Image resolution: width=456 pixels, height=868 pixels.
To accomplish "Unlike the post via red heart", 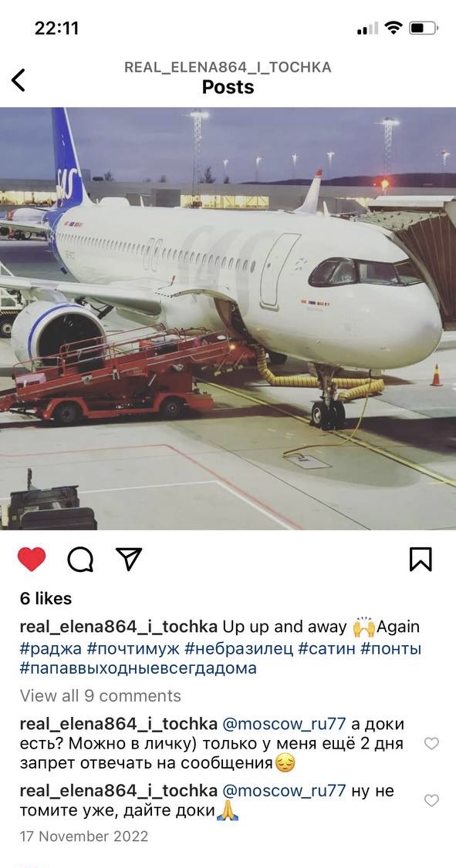I will (32, 559).
